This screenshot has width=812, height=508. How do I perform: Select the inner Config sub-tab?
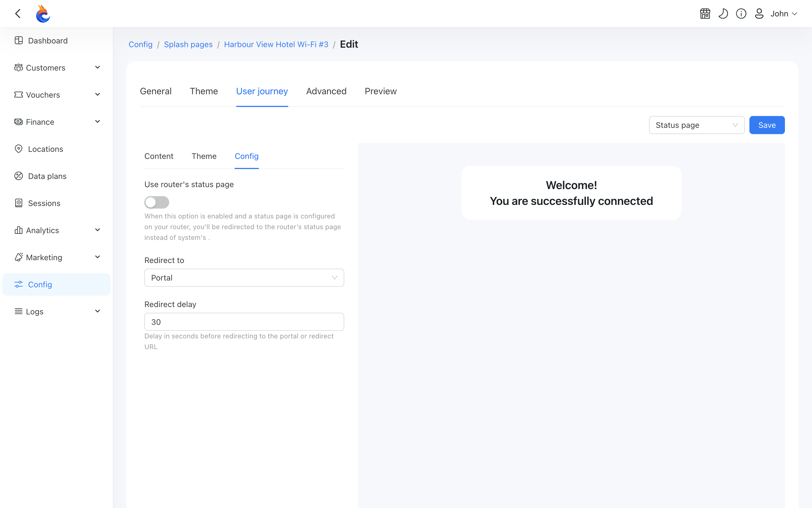click(247, 156)
